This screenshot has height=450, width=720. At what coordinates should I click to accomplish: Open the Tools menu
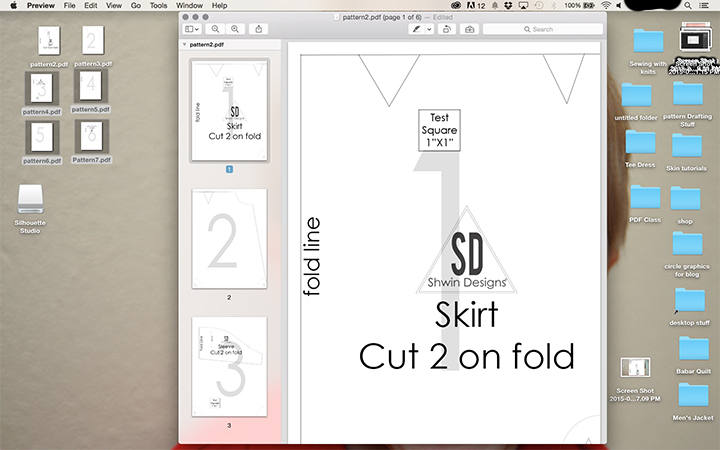pos(158,6)
